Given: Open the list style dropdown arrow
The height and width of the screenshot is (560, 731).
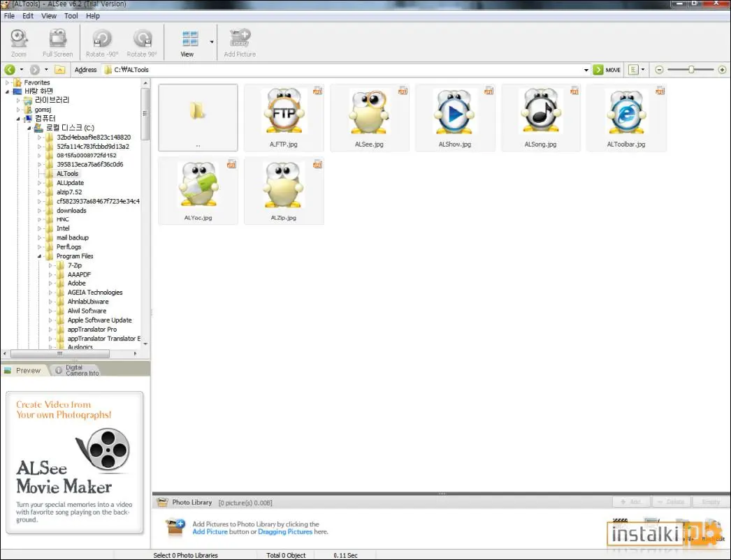Looking at the screenshot, I should [643, 70].
